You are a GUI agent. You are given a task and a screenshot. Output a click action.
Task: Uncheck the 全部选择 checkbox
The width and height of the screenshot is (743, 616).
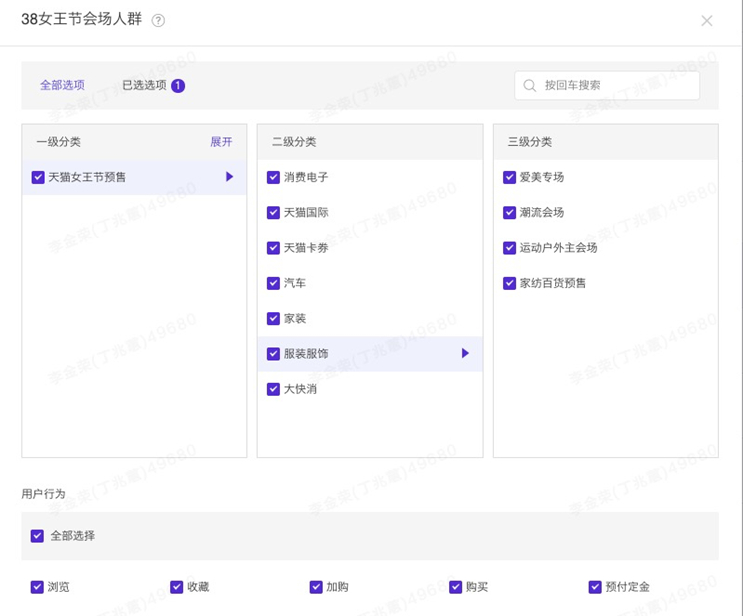[37, 536]
